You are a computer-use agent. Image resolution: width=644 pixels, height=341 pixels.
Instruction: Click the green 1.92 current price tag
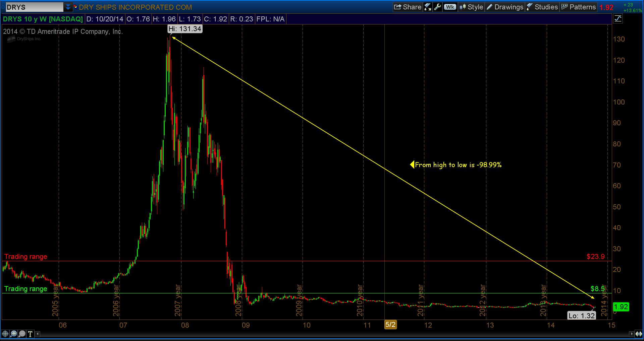click(x=621, y=306)
